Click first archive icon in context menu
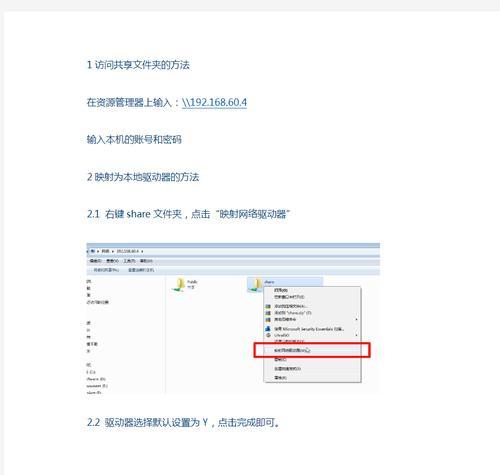The image size is (500, 475). pos(268,306)
